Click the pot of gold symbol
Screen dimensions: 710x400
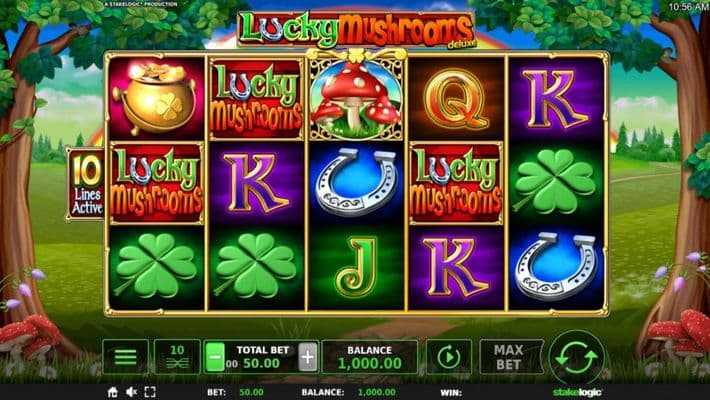coord(156,98)
